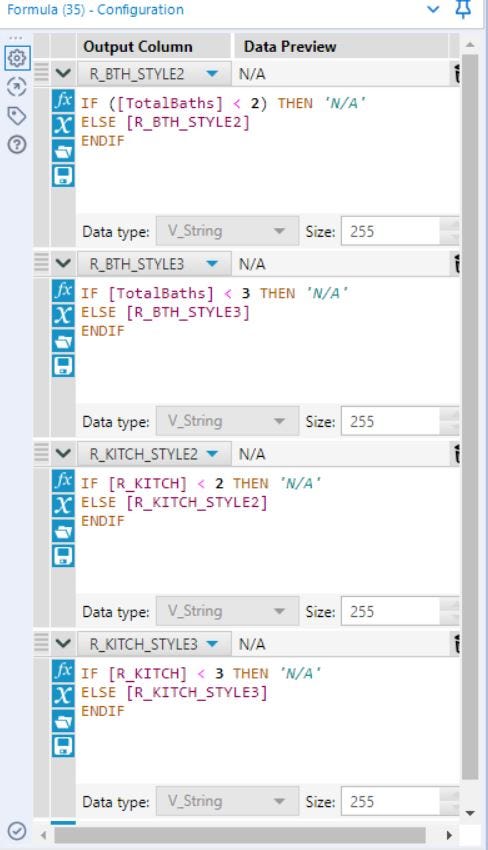Viewport: 488px width, 850px height.
Task: Click the Data Preview column header
Action: 290,47
